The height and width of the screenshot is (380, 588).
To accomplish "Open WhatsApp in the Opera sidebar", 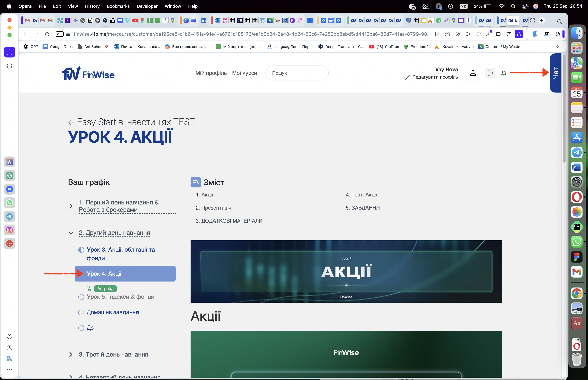I will [x=9, y=203].
